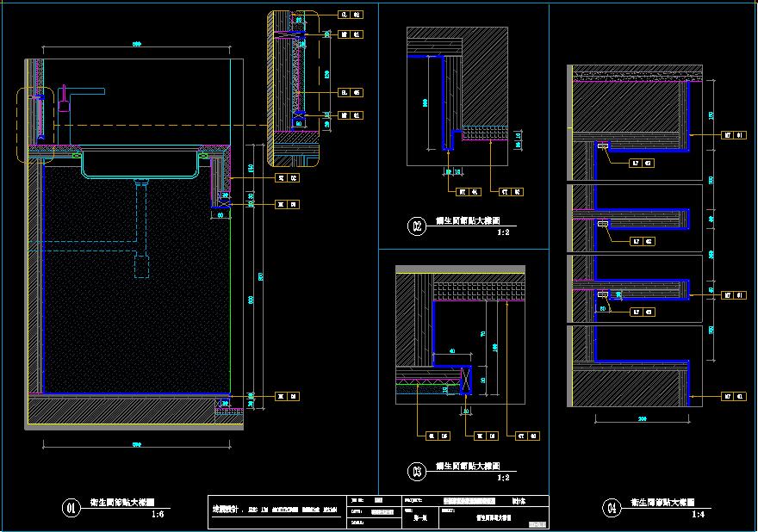Select the width dimension above the vanity section
Viewport: 758px width, 532px height.
point(137,44)
